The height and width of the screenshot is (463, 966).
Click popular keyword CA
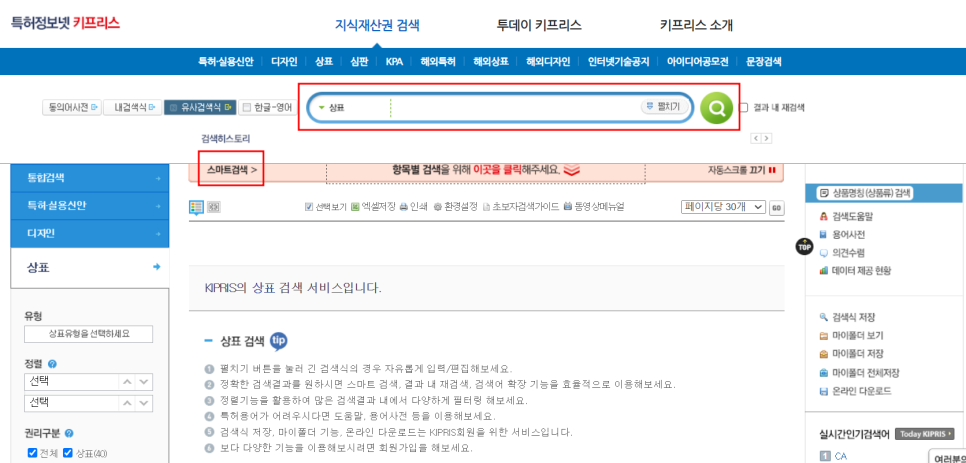click(840, 456)
